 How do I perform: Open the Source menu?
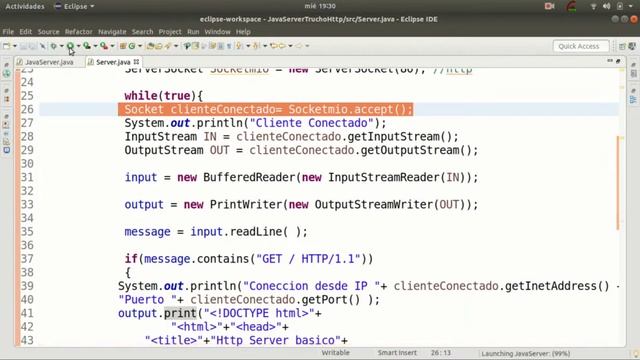pos(48,31)
